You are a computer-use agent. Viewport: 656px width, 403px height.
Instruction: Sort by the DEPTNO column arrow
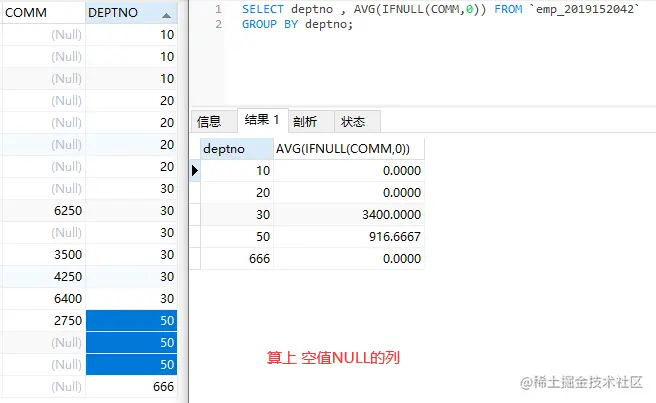coord(167,15)
